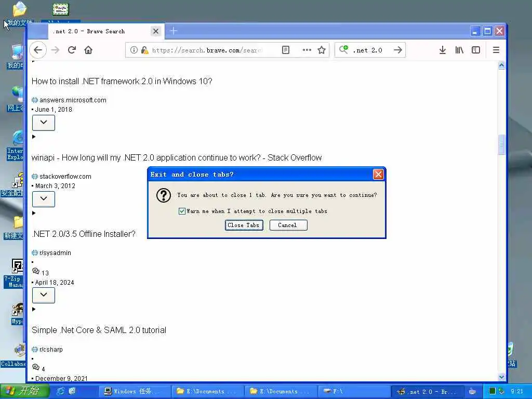Click the r/sysadmin source label
Screen dimensions: 532x399
tap(55, 253)
